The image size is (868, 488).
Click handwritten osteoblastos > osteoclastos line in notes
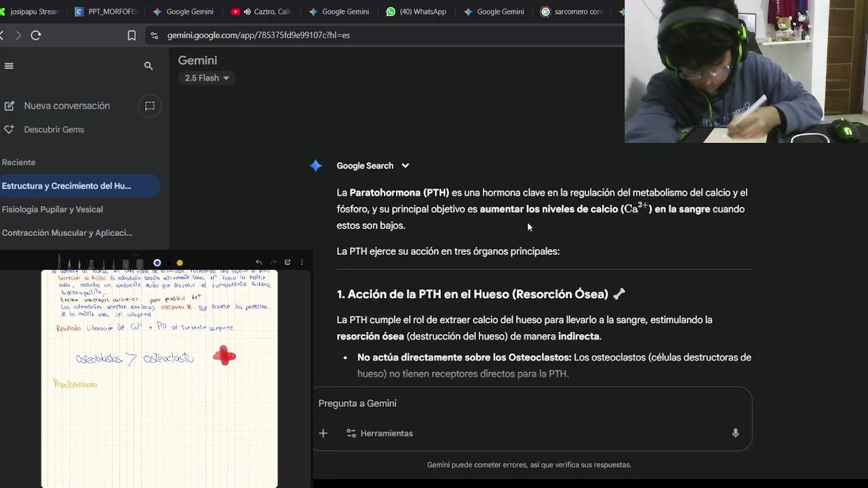135,359
